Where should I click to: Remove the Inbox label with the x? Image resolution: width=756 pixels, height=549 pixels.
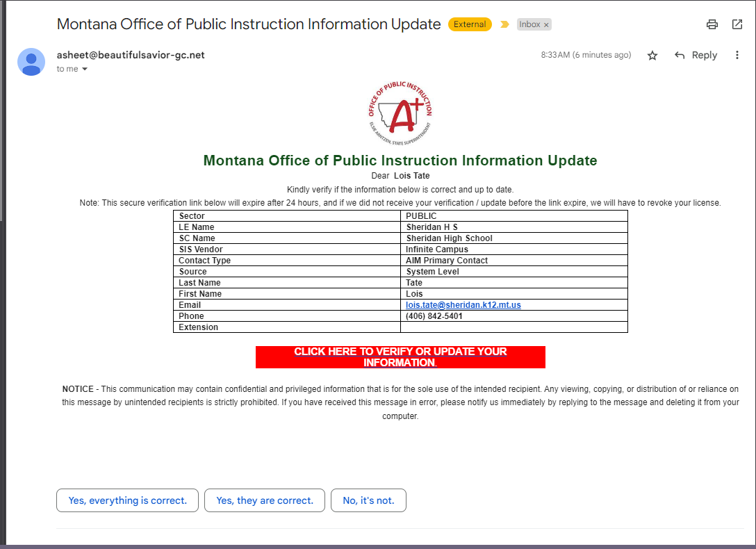(546, 25)
